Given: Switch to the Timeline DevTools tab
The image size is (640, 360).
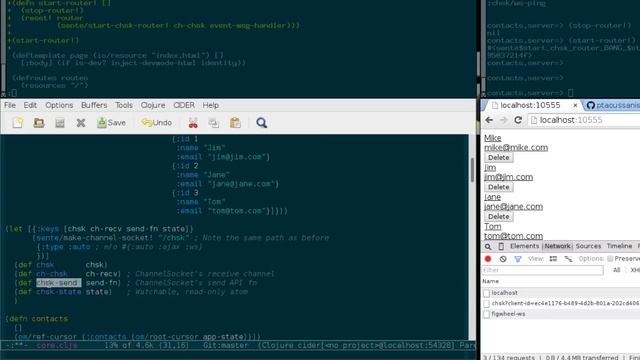Looking at the screenshot, I should pyautogui.click(x=619, y=246).
